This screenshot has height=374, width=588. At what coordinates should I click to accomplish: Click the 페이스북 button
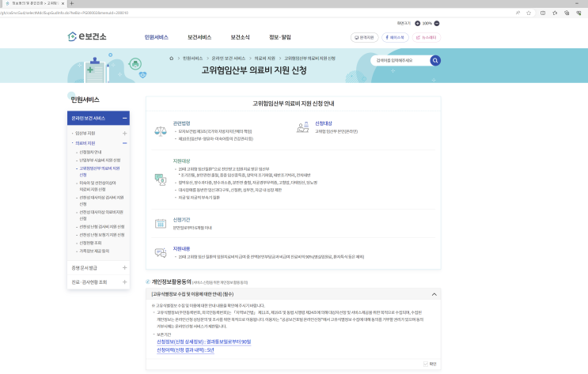pyautogui.click(x=395, y=37)
